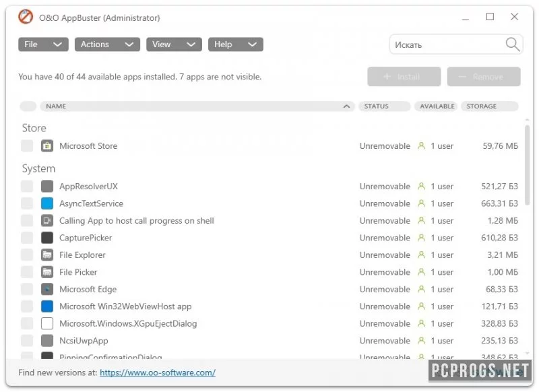Open the File dropdown menu
This screenshot has width=539, height=392.
pos(43,44)
